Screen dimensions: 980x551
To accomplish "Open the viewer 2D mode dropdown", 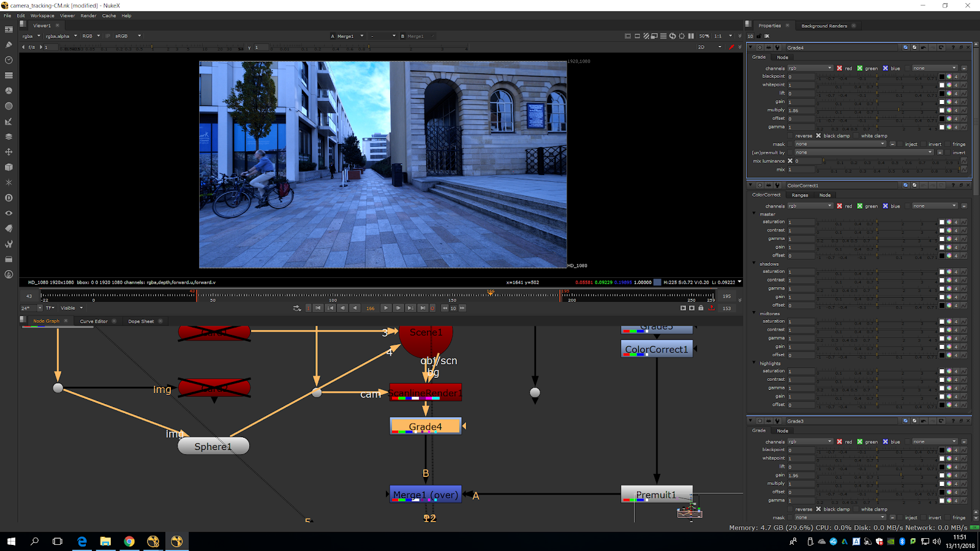I will click(709, 47).
